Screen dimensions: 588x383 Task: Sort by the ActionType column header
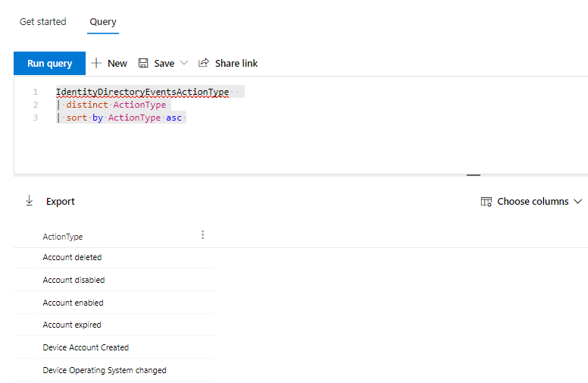pyautogui.click(x=63, y=237)
